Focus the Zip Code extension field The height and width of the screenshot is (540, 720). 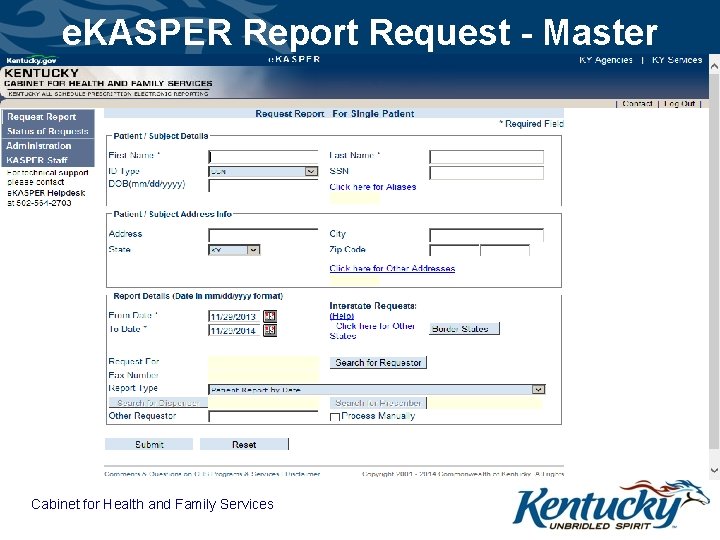(505, 250)
